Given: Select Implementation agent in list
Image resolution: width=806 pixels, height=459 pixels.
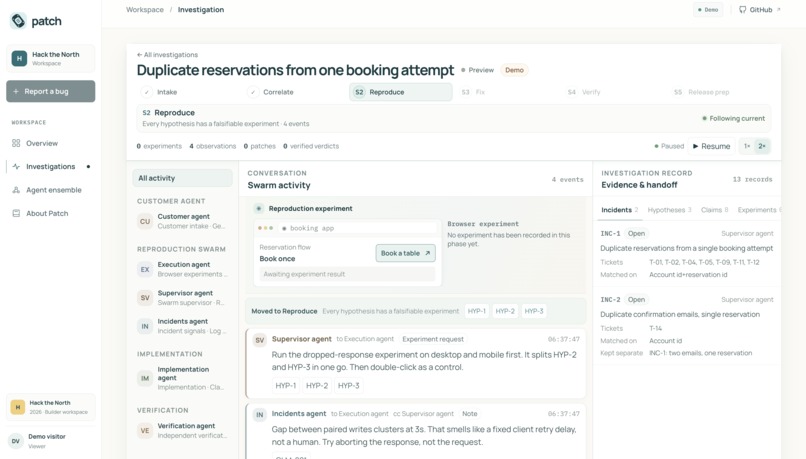Looking at the screenshot, I should [182, 378].
